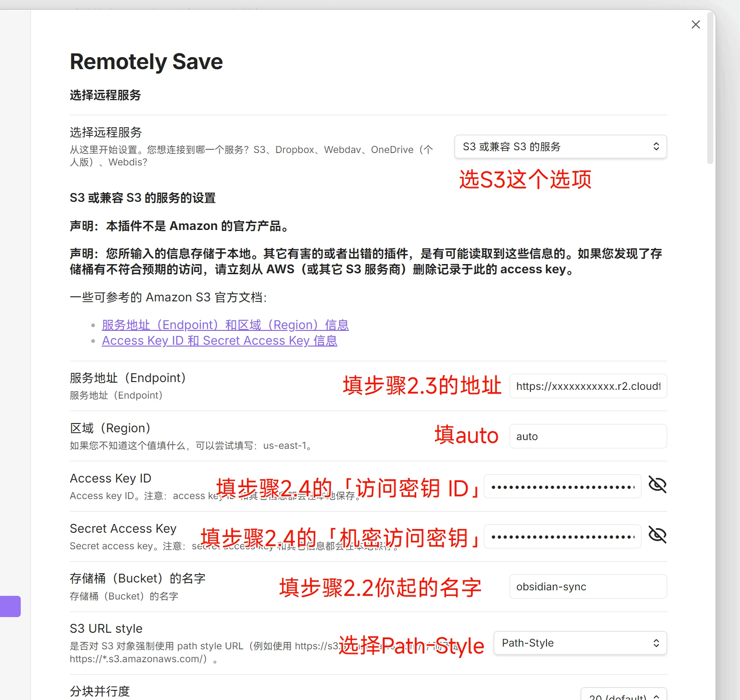Open the Access Key ID and Secret Access Key link
Screen dimensions: 740x700
tap(219, 341)
